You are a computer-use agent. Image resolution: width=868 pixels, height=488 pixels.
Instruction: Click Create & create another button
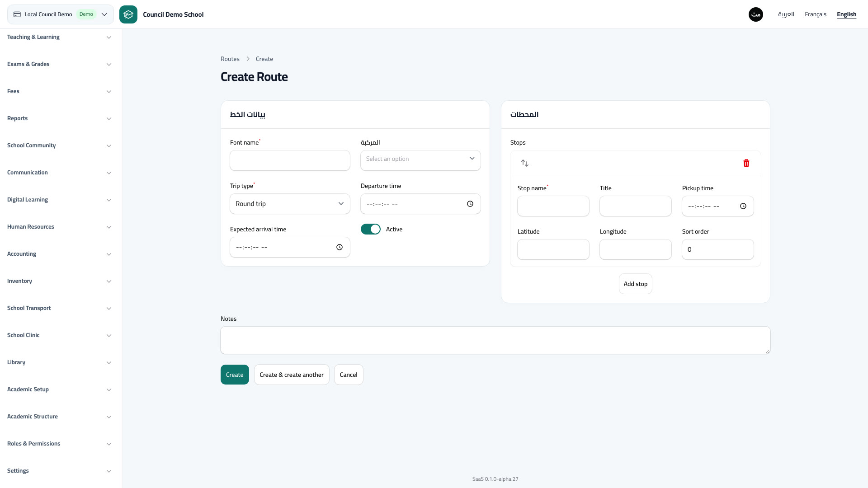[292, 375]
